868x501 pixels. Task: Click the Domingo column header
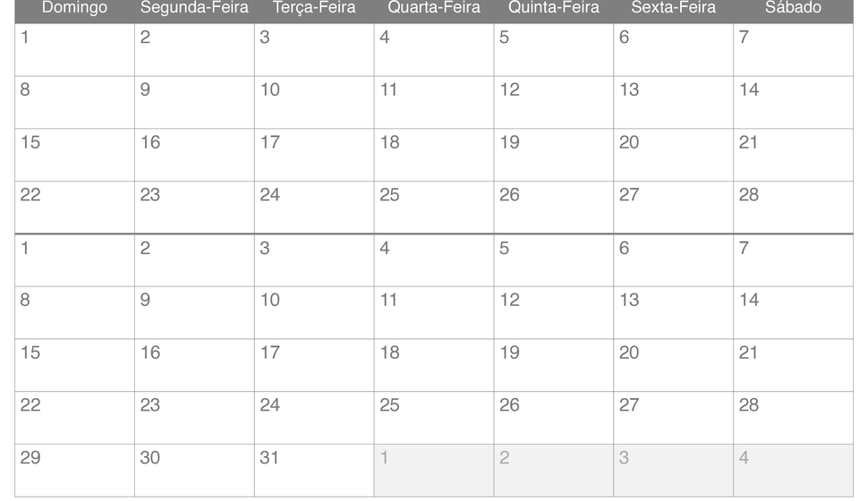pyautogui.click(x=75, y=8)
